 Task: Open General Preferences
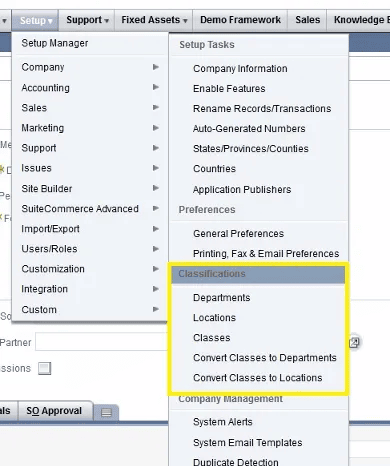tap(238, 233)
